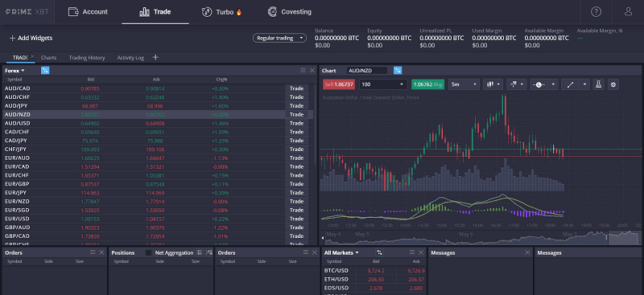Image resolution: width=644 pixels, height=295 pixels.
Task: Open chart settings gear icon
Action: (613, 84)
